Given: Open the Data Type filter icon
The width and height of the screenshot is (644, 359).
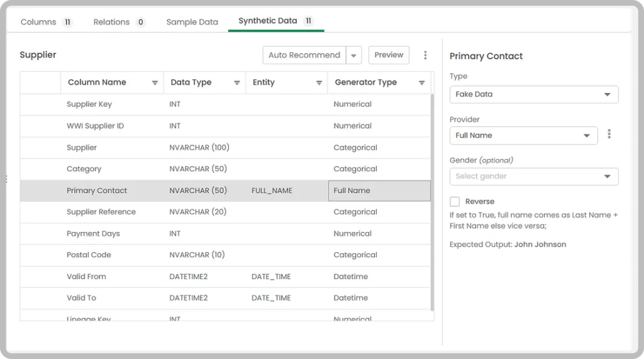Looking at the screenshot, I should [x=237, y=82].
